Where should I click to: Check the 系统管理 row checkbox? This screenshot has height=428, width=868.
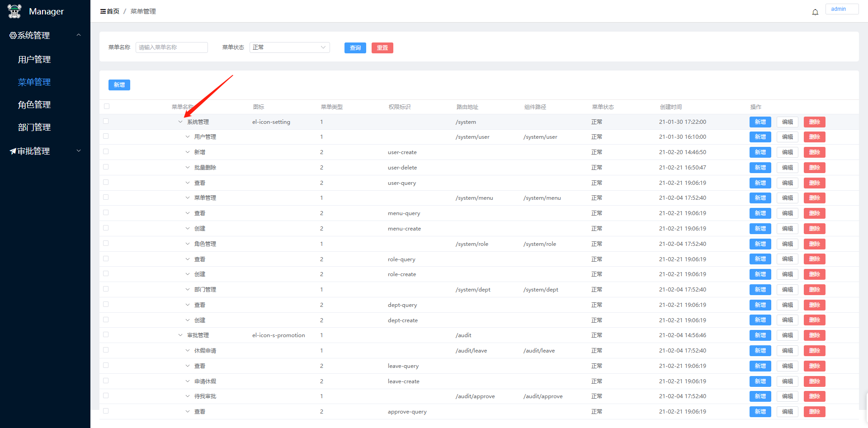(106, 121)
